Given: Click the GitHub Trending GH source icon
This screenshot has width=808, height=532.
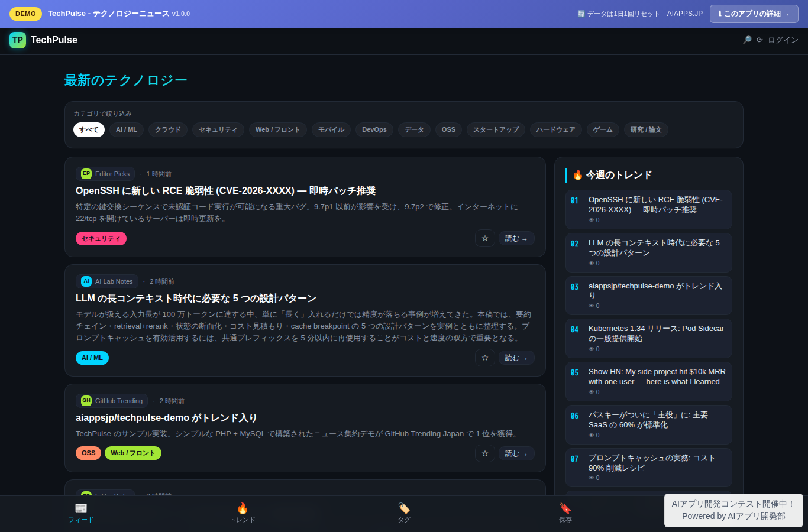Looking at the screenshot, I should tap(86, 401).
